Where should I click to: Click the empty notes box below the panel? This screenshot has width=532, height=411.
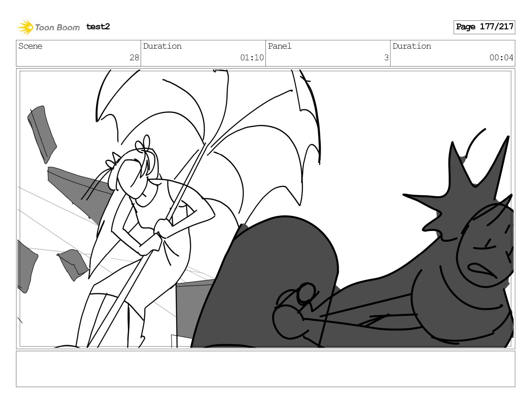coord(266,369)
